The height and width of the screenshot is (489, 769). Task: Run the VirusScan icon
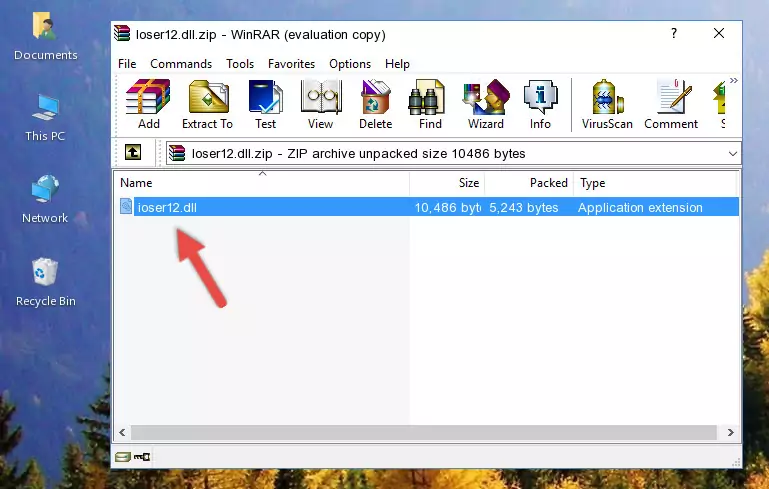tap(607, 104)
